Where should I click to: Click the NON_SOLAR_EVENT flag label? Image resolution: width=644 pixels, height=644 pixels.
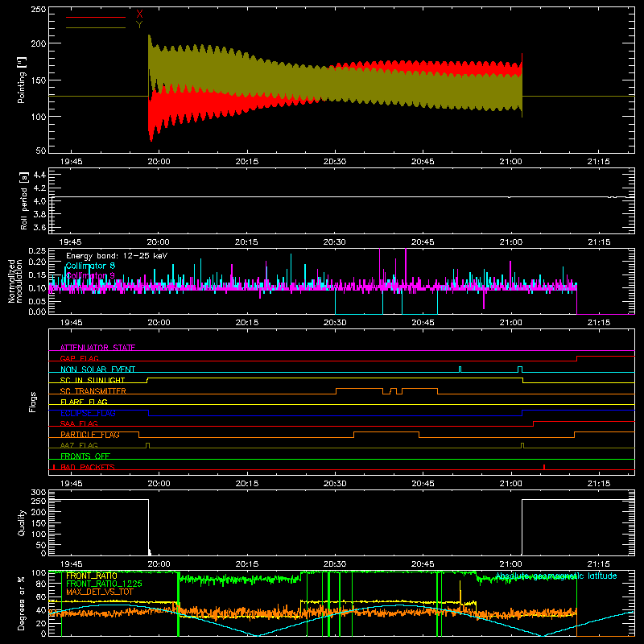coord(97,369)
